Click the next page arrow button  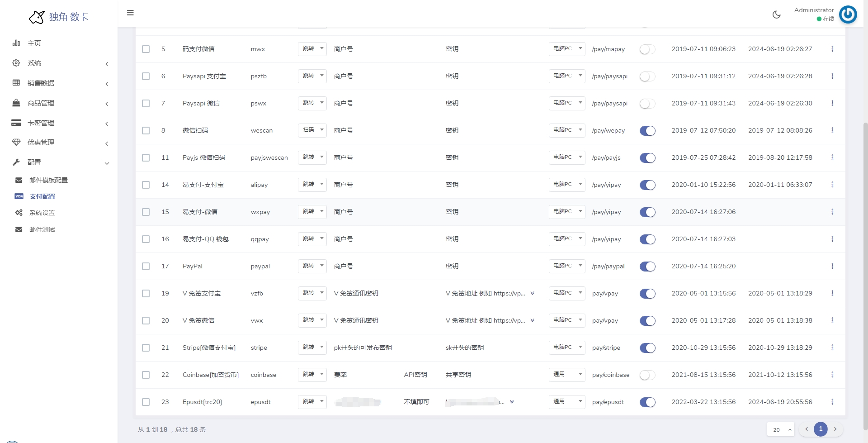tap(835, 429)
